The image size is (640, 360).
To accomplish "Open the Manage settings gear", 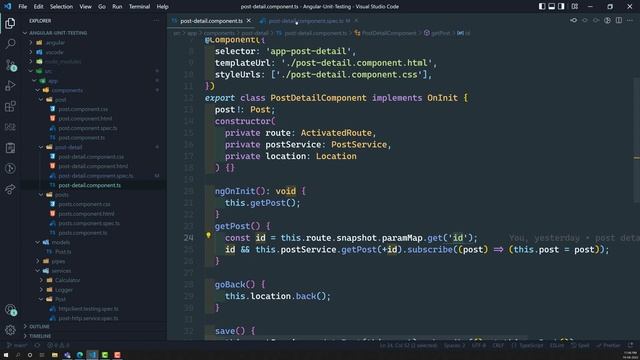I will [10, 329].
